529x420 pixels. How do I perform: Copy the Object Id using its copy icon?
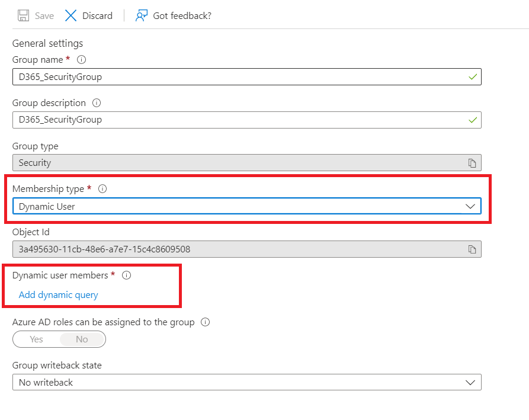click(x=472, y=249)
